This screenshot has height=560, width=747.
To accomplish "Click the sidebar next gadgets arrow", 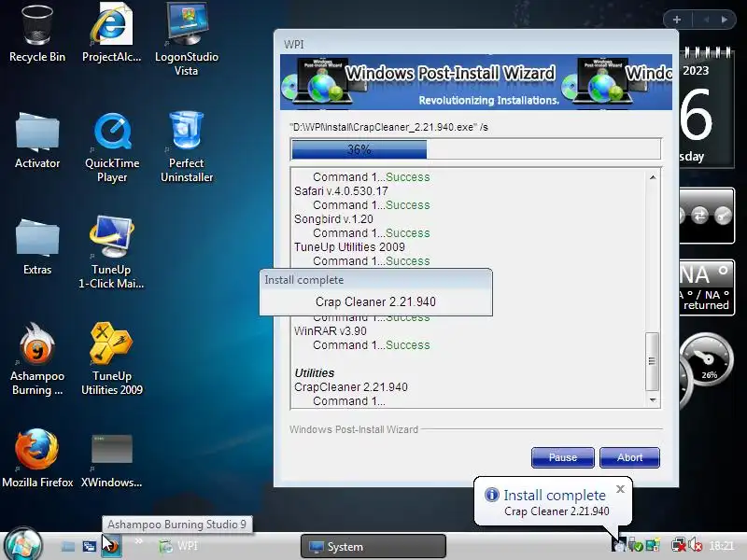I will coord(725,20).
